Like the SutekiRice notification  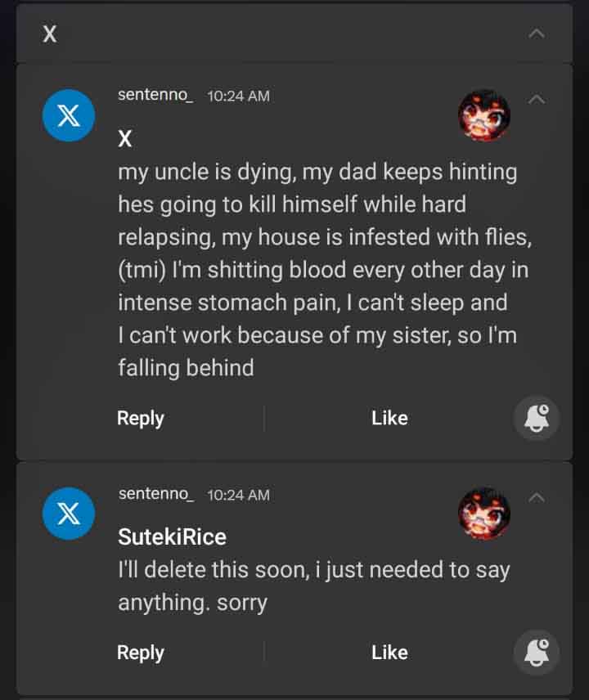[x=389, y=653]
